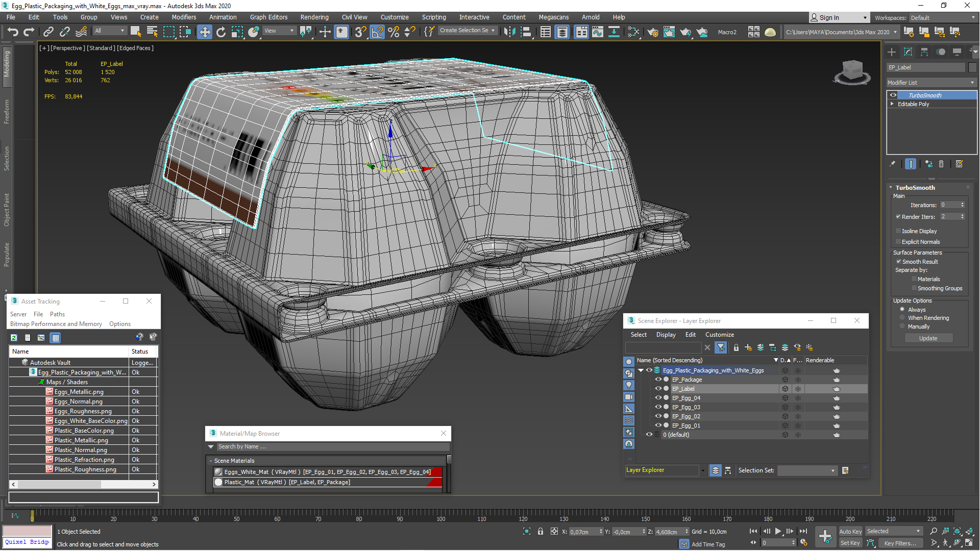Viewport: 980px width, 551px height.
Task: Uncheck the Smooth Result checkbox
Action: pyautogui.click(x=898, y=262)
